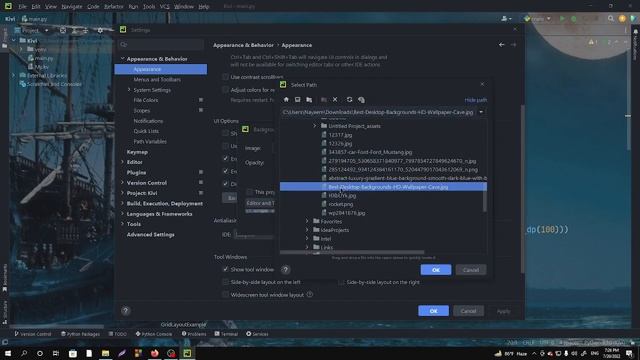Open Windows Start menu
The image size is (640, 360).
point(8,353)
